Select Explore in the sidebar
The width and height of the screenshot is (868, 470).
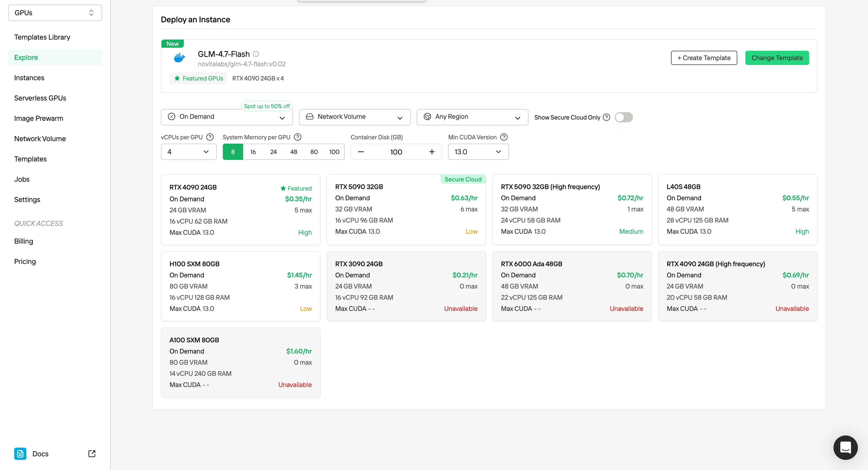click(55, 57)
